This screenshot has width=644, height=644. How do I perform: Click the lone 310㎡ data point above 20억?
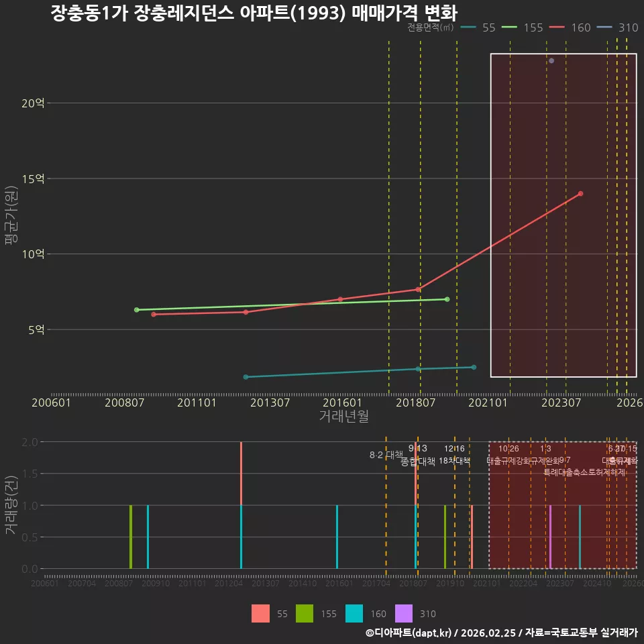(551, 61)
